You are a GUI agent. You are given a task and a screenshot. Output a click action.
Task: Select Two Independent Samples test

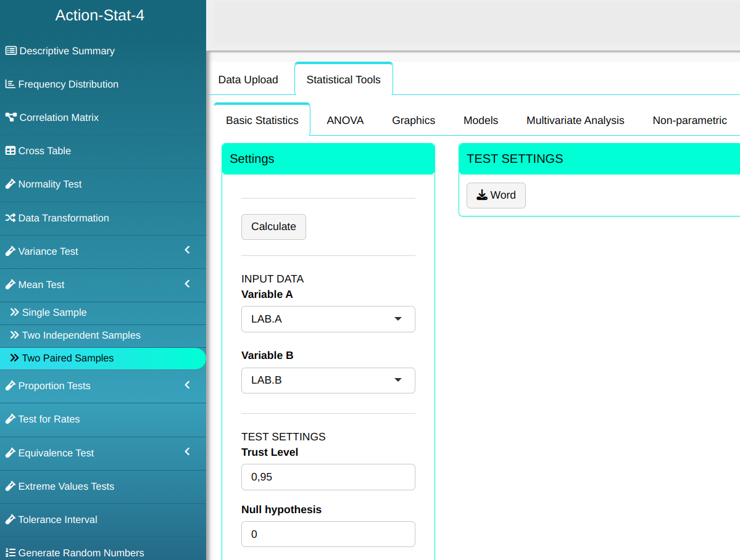81,336
